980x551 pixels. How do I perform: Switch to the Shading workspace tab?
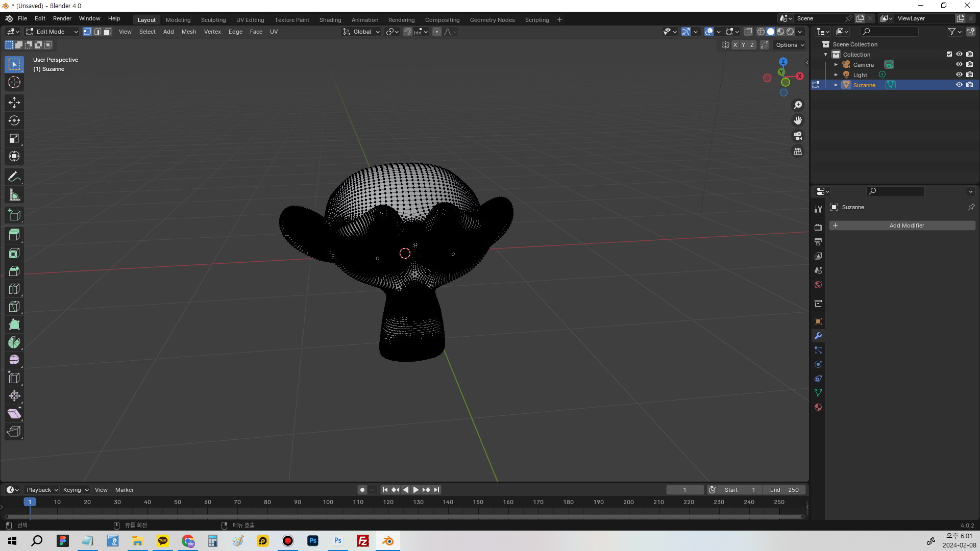pos(330,20)
